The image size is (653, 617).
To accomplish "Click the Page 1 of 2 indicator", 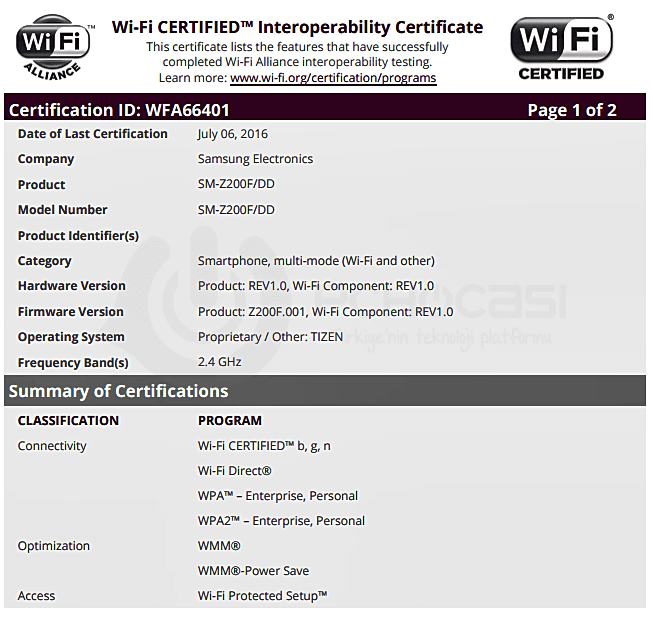I will tap(571, 110).
